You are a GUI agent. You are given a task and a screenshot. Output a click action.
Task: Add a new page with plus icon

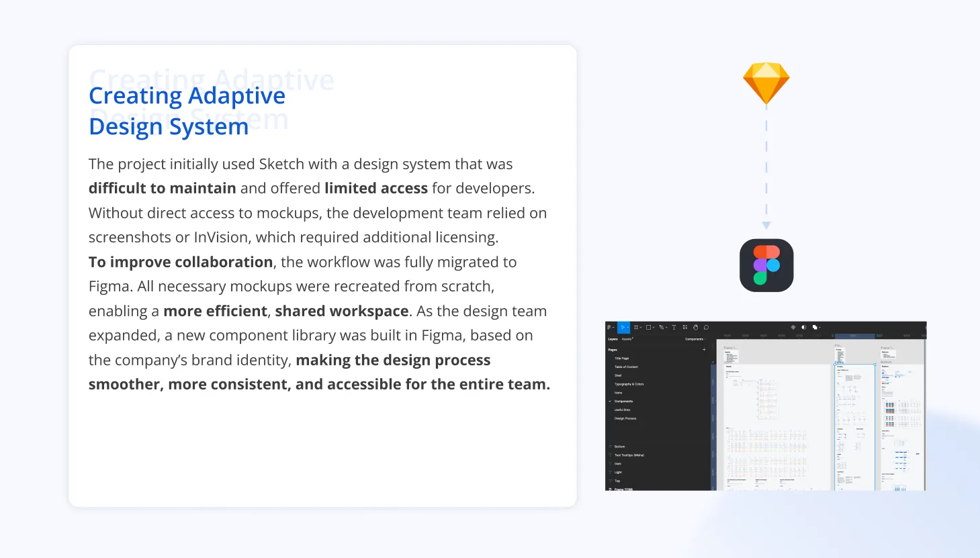tap(704, 350)
